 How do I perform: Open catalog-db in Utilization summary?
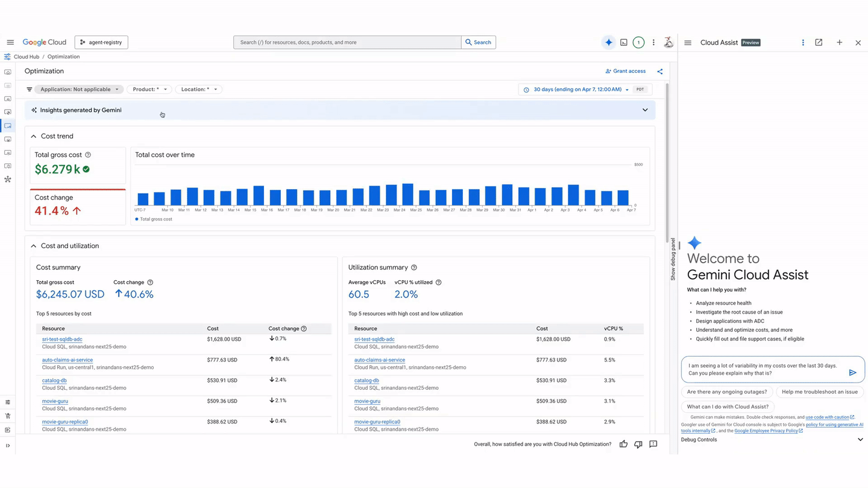366,381
